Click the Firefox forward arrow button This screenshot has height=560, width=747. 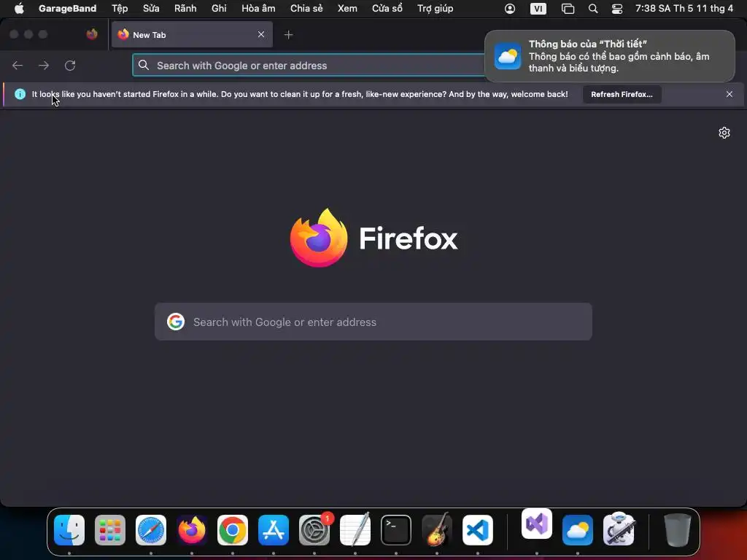coord(44,65)
